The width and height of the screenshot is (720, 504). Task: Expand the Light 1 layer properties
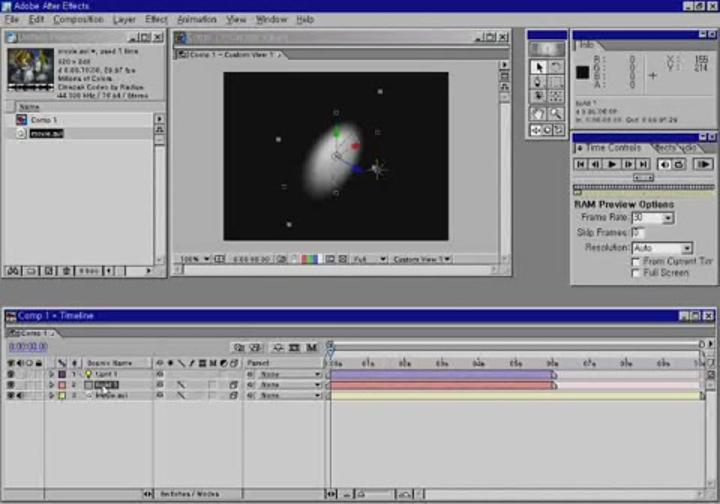click(51, 375)
